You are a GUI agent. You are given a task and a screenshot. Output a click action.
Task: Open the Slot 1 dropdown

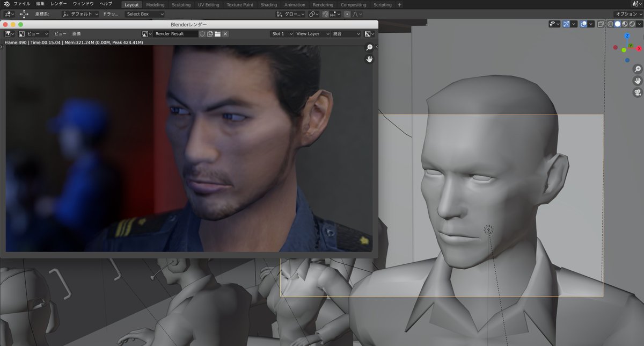(x=281, y=33)
